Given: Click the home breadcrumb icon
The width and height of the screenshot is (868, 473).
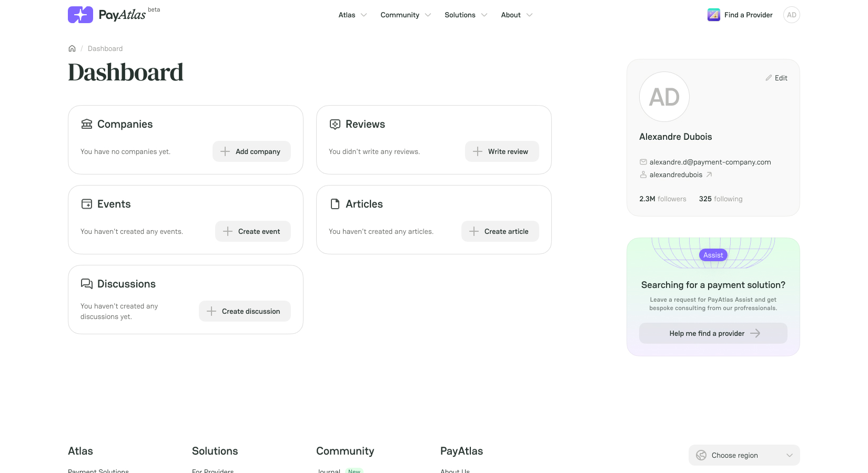Looking at the screenshot, I should [x=72, y=48].
